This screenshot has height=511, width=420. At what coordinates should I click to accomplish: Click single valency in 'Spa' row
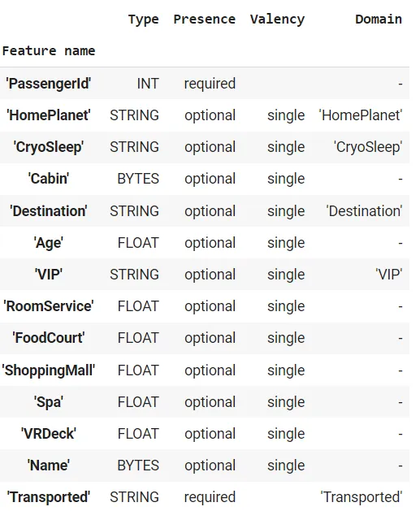click(x=286, y=402)
